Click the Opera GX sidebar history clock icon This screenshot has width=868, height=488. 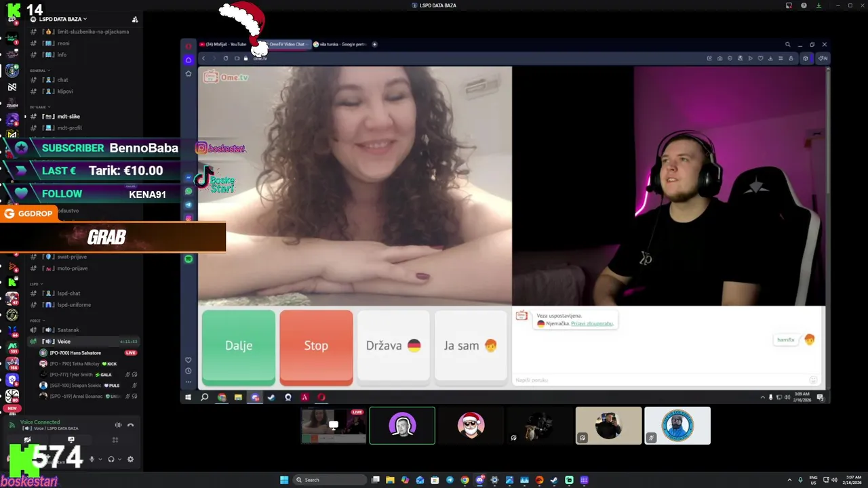pyautogui.click(x=189, y=371)
